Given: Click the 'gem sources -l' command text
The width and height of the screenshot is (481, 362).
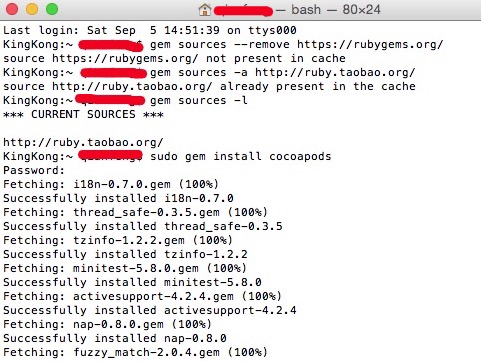Looking at the screenshot, I should point(199,100).
